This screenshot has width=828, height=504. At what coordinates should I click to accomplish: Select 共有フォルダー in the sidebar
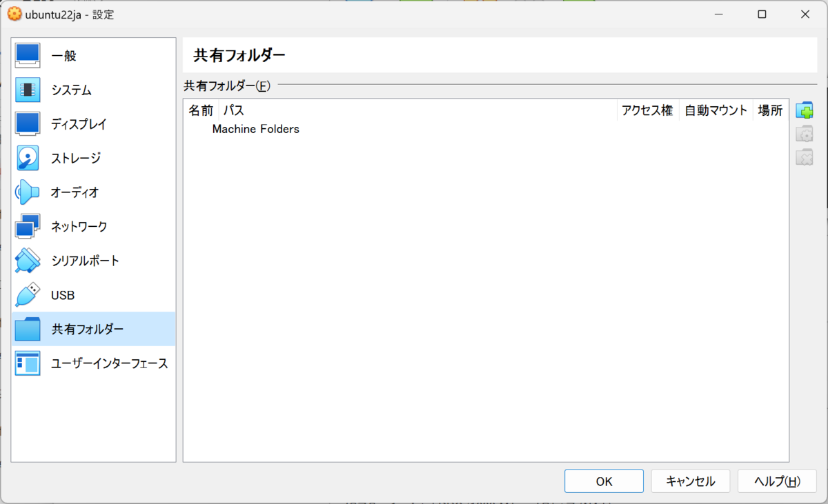coord(94,329)
